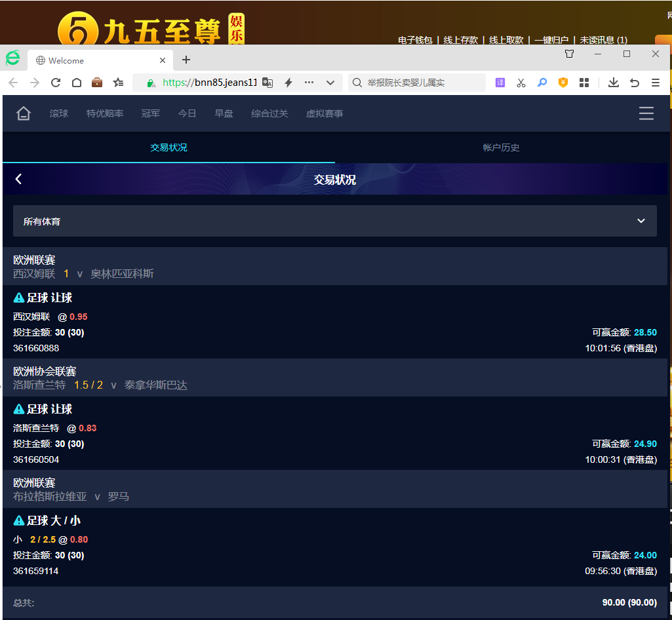Open 早盘 in navigation menu
Viewport: 672px width, 620px height.
[x=224, y=113]
